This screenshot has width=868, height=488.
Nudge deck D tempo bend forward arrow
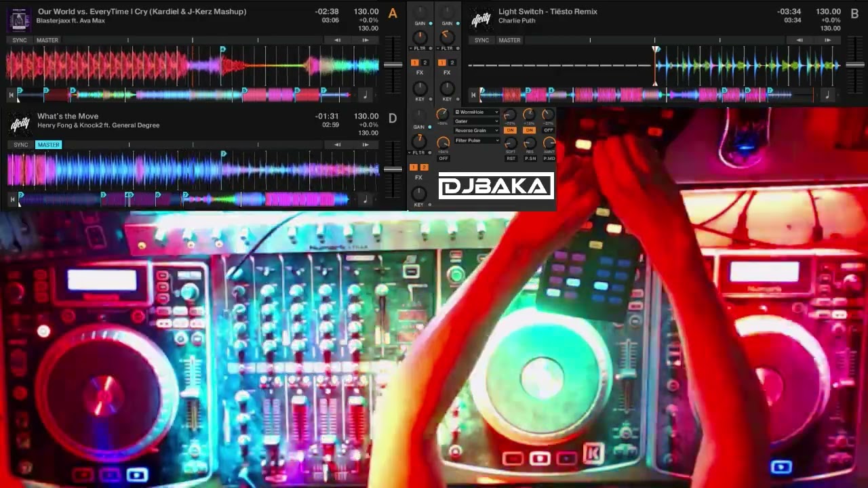click(366, 144)
